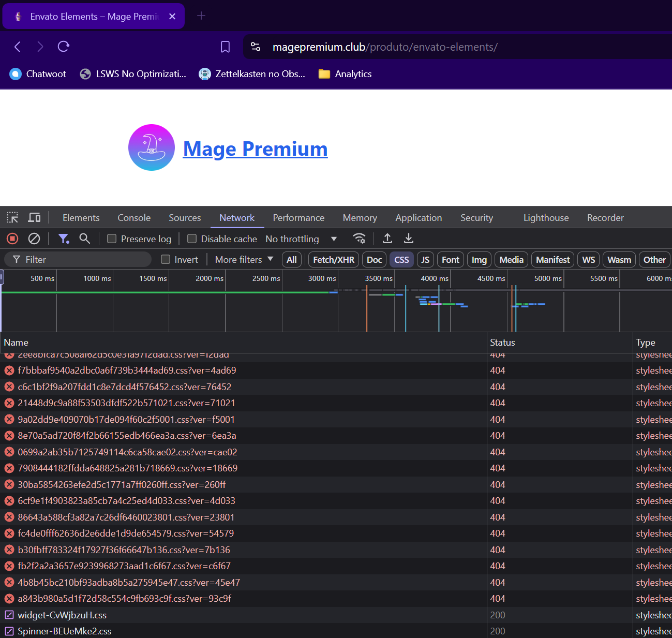Image resolution: width=672 pixels, height=638 pixels.
Task: Open Zettelkasten no Obsidian bookmark
Action: (x=252, y=74)
